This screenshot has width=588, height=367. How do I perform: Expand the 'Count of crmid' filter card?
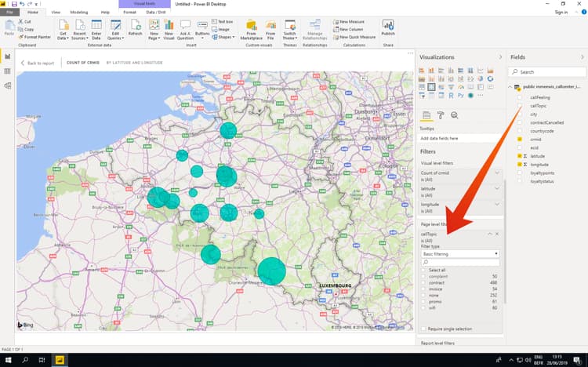[496, 173]
